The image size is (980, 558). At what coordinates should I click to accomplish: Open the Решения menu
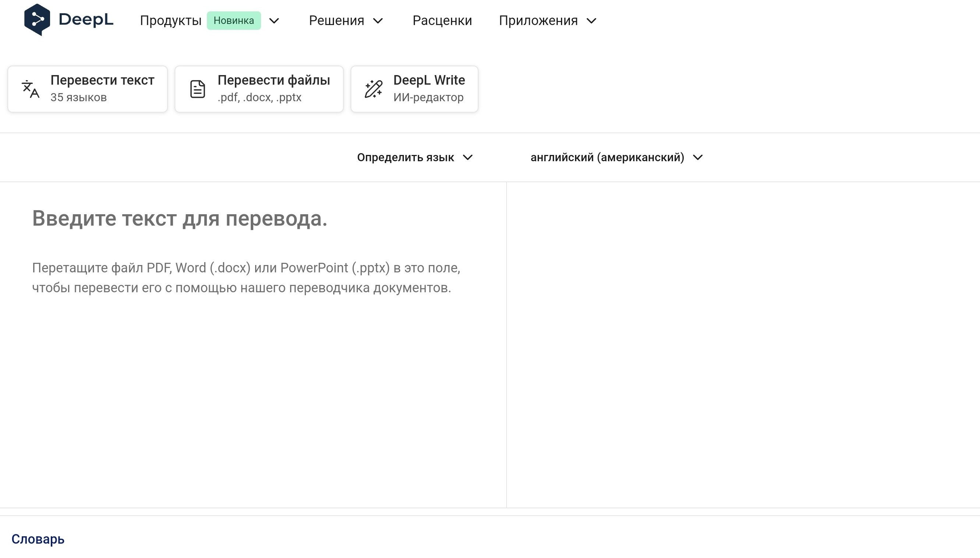point(336,21)
